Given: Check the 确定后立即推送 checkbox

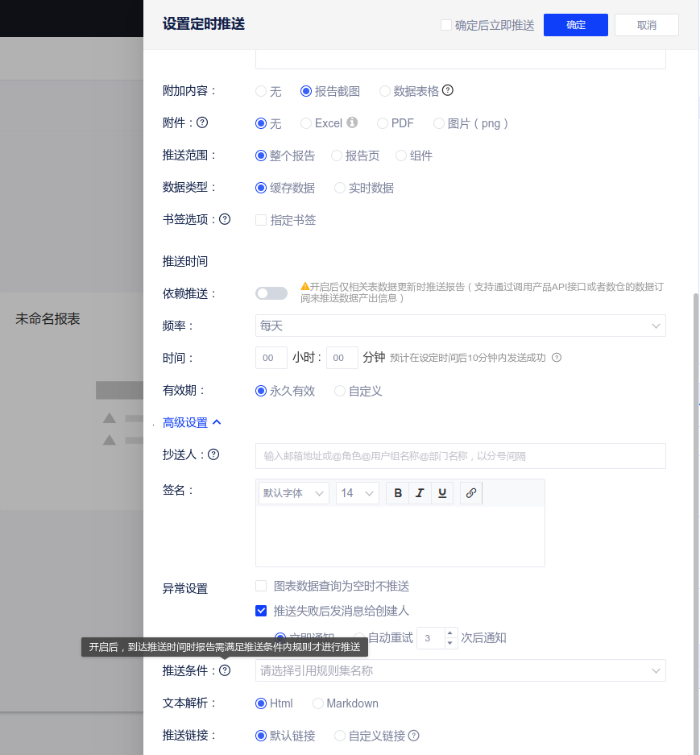Looking at the screenshot, I should tap(446, 25).
